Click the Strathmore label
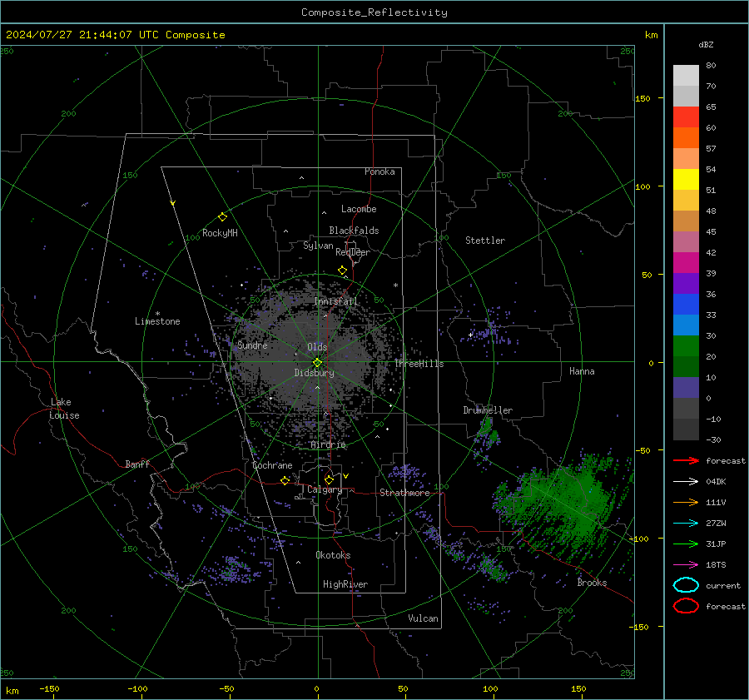 [x=404, y=493]
